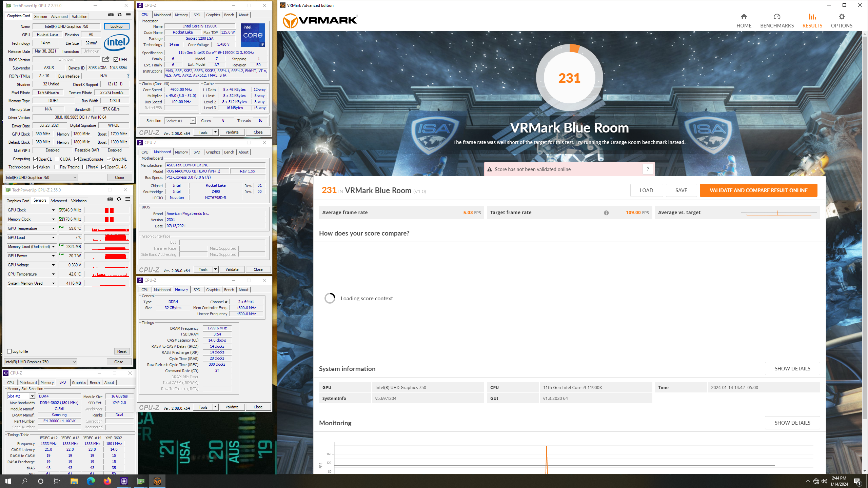Viewport: 868px width, 488px height.
Task: Click Intel Core i9 logo in CPU-Z
Action: coord(253,35)
